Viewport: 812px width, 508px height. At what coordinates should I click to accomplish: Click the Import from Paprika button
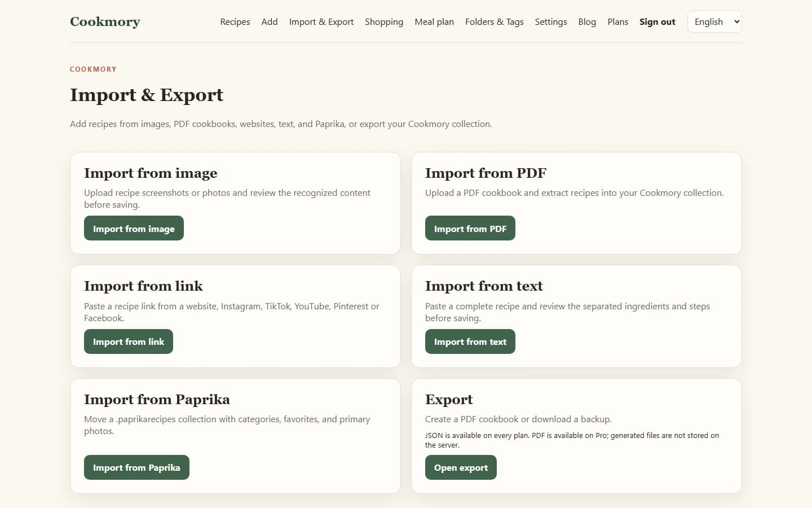point(136,467)
